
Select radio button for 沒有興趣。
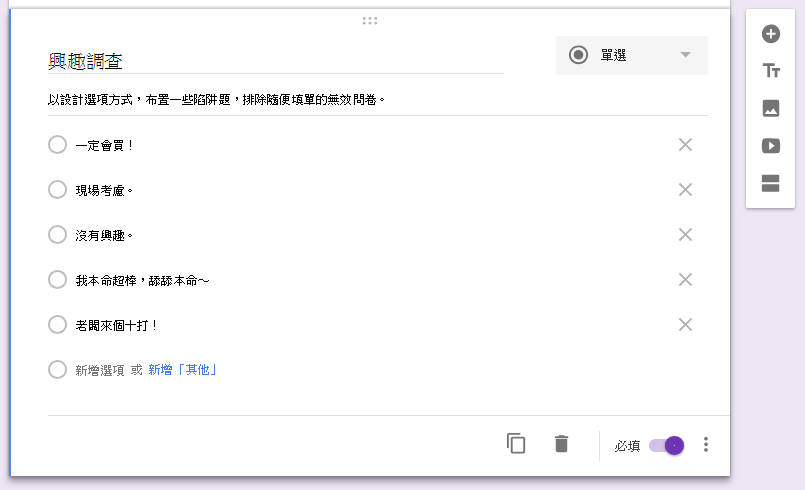(58, 235)
